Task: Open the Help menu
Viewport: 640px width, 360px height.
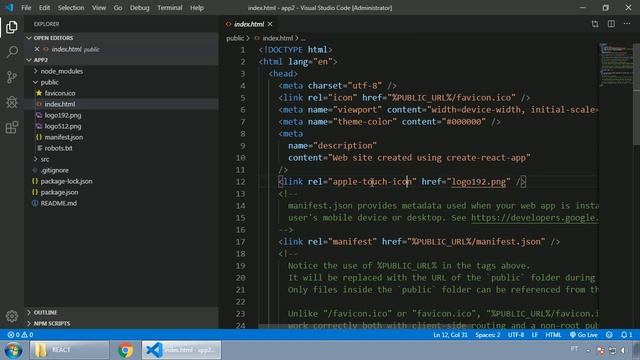Action: point(197,8)
